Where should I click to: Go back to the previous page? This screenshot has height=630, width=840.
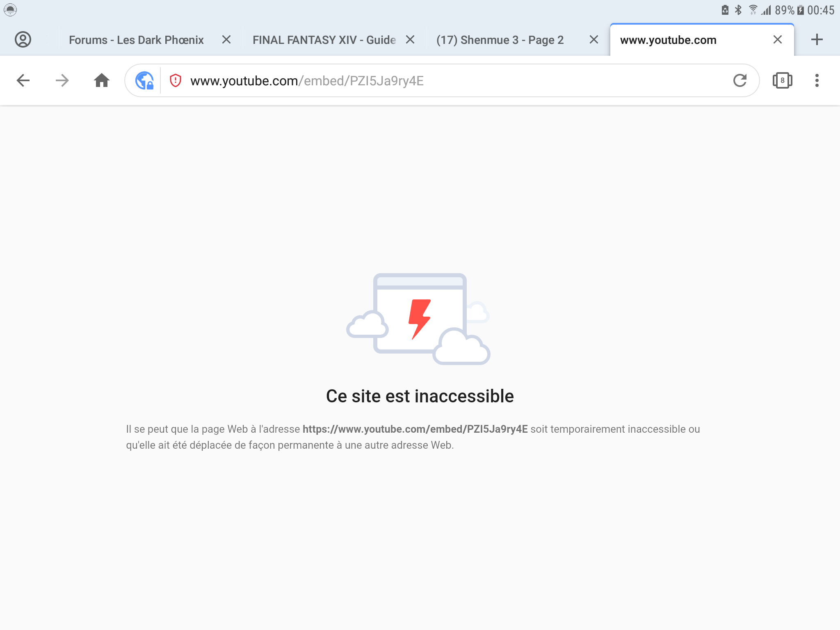pyautogui.click(x=23, y=80)
